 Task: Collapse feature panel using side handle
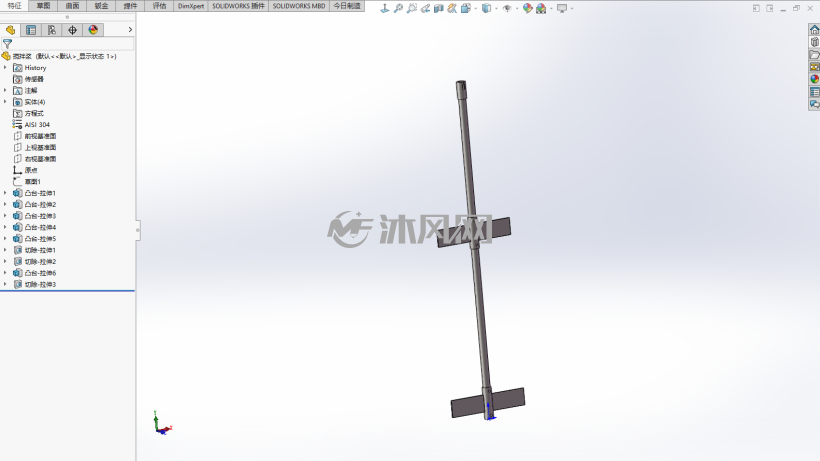click(x=138, y=230)
